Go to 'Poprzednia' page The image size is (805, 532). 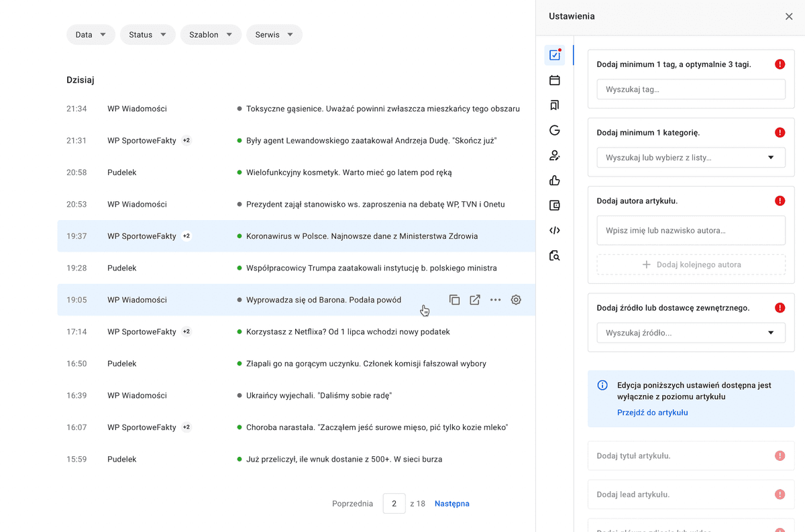[352, 504]
